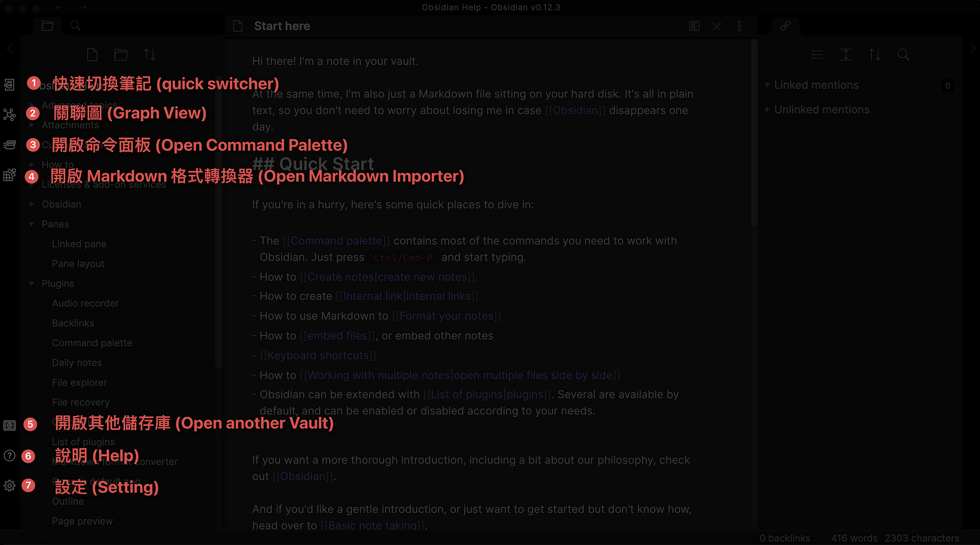The width and height of the screenshot is (980, 545).
Task: Click the 416 words status bar entry
Action: pos(854,538)
